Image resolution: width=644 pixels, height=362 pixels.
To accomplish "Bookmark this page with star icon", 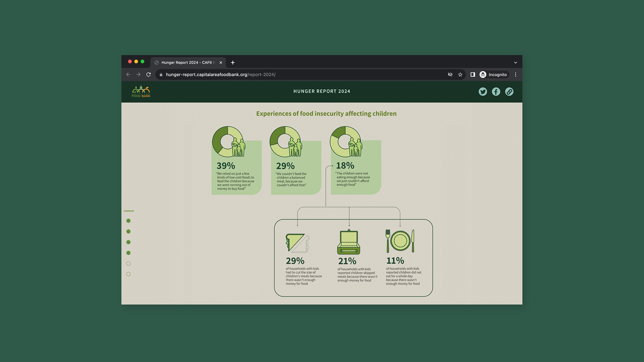I will coord(460,74).
